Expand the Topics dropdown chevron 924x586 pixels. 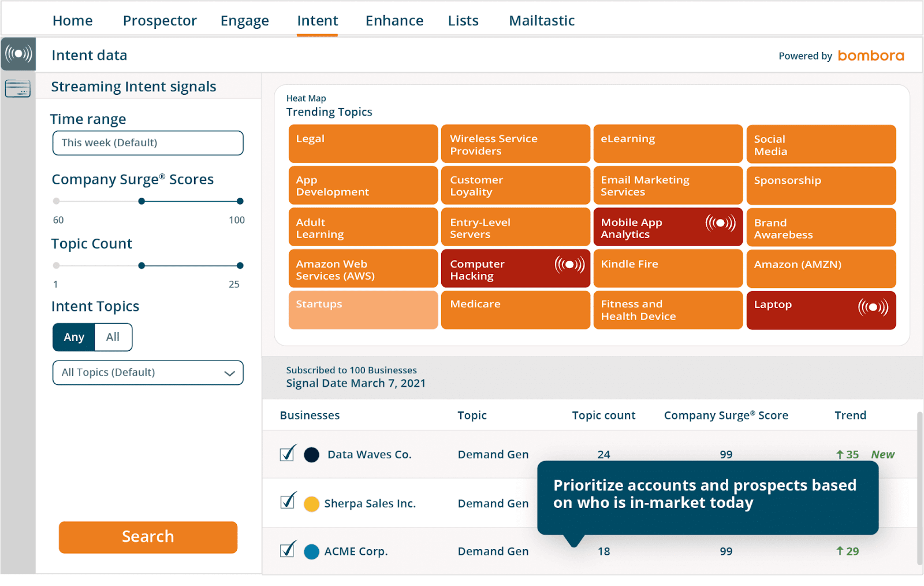(x=230, y=373)
